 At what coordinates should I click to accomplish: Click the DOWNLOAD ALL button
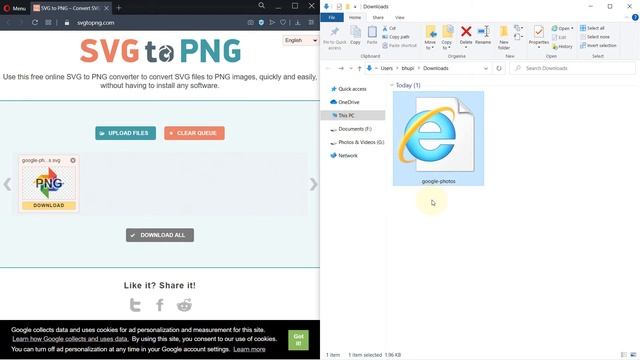click(x=160, y=235)
